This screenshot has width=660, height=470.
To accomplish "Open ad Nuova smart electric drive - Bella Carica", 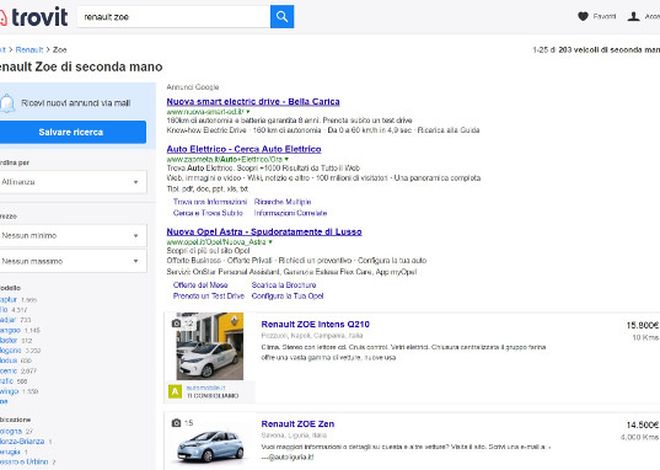I will pos(253,101).
